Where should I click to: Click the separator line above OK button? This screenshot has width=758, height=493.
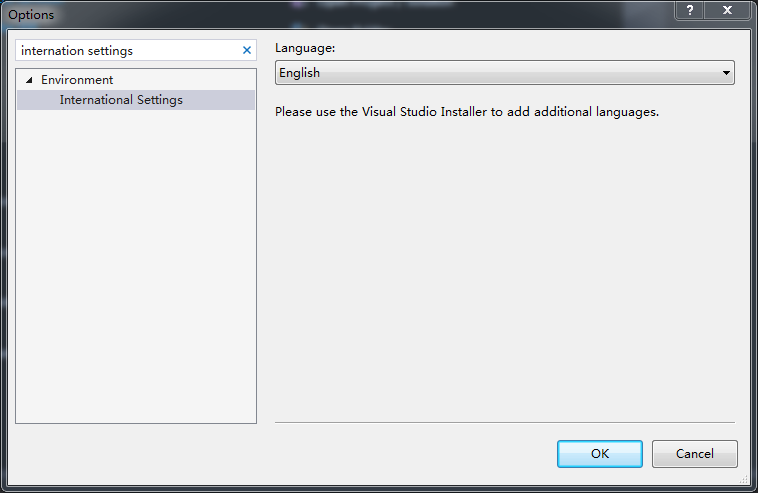[504, 422]
